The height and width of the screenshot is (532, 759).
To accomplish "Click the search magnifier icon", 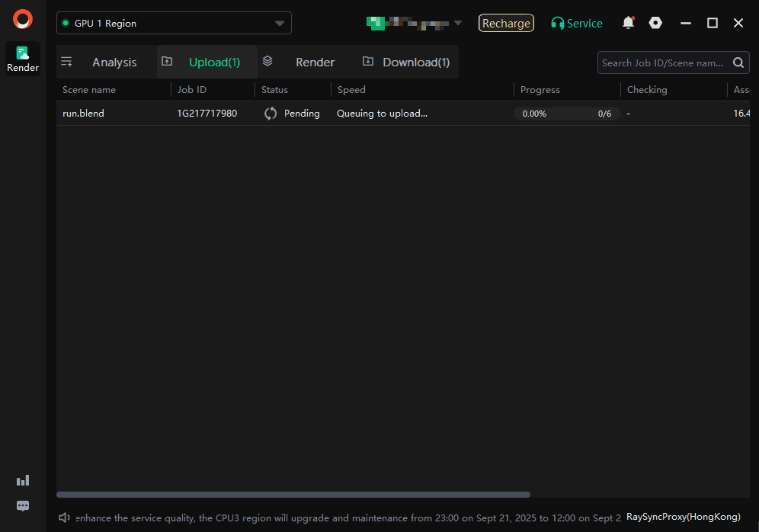I will [x=738, y=62].
